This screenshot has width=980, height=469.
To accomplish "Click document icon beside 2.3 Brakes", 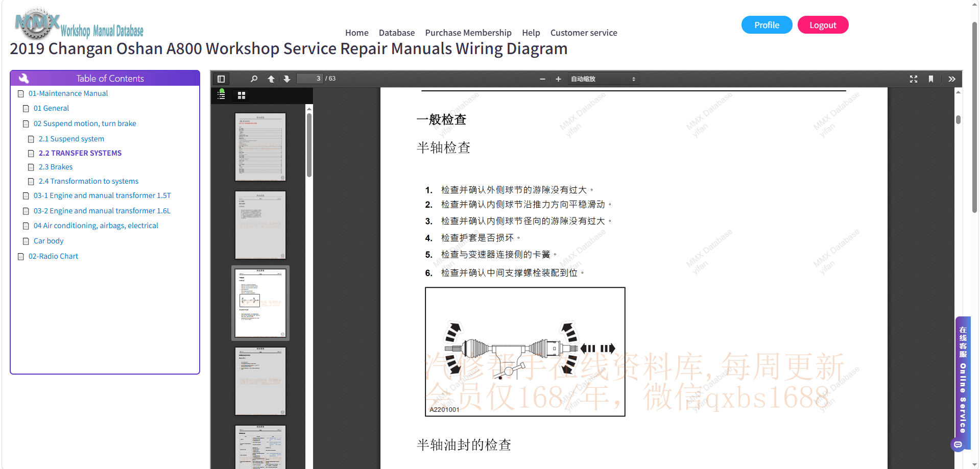I will (x=31, y=167).
